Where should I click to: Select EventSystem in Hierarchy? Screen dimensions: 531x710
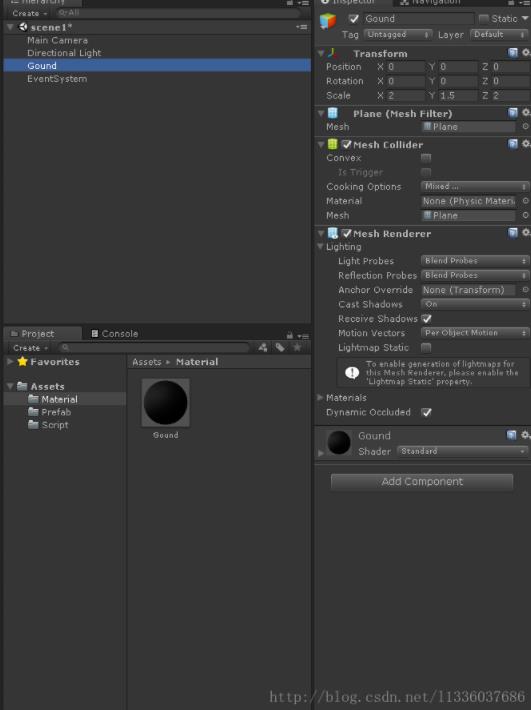pos(57,79)
